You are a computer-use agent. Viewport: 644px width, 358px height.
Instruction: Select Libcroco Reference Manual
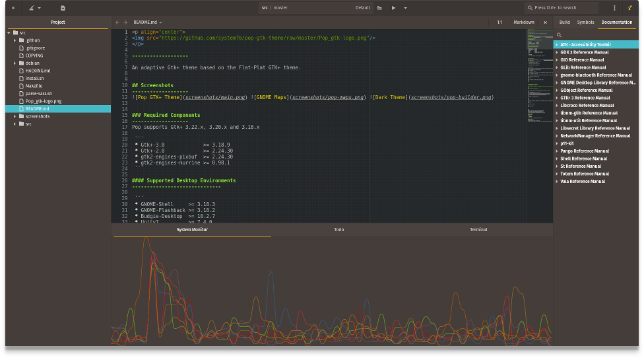point(587,106)
